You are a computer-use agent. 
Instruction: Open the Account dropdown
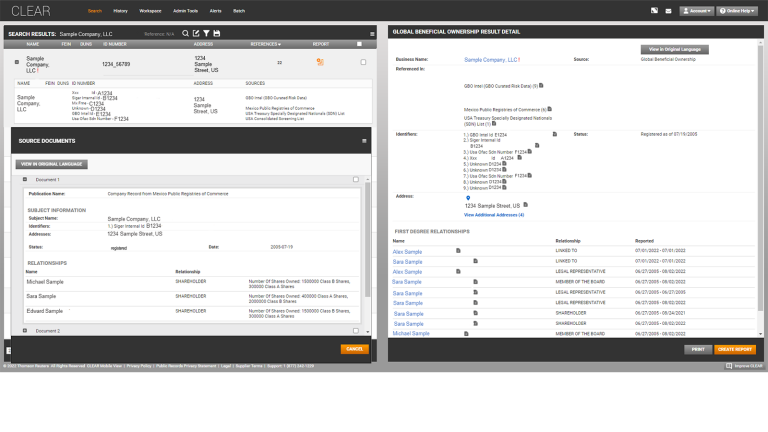coord(696,10)
